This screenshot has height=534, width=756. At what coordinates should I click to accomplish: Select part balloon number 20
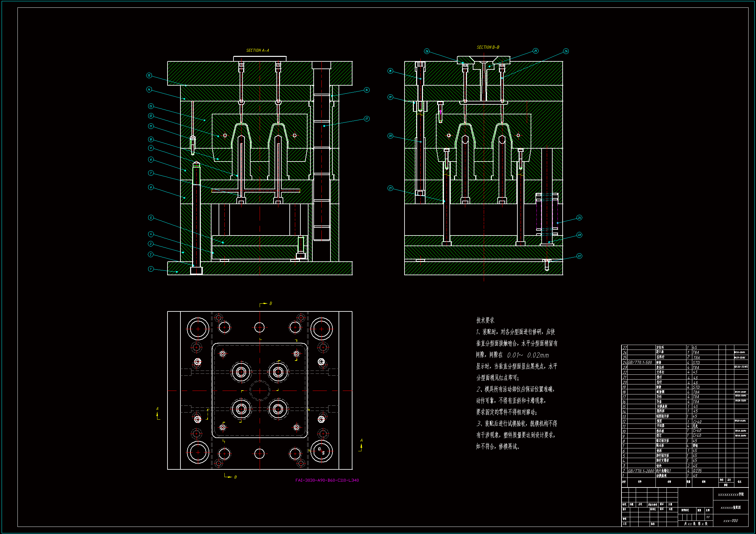point(390,136)
